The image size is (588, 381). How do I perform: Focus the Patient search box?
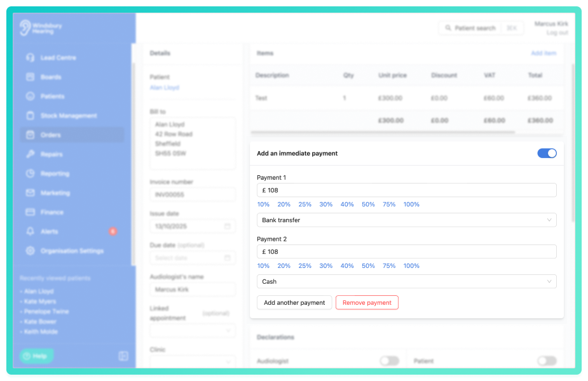481,28
